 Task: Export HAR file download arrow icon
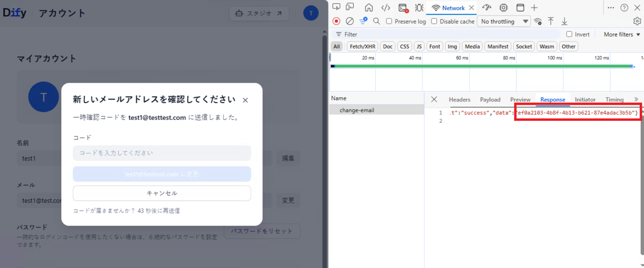click(564, 21)
